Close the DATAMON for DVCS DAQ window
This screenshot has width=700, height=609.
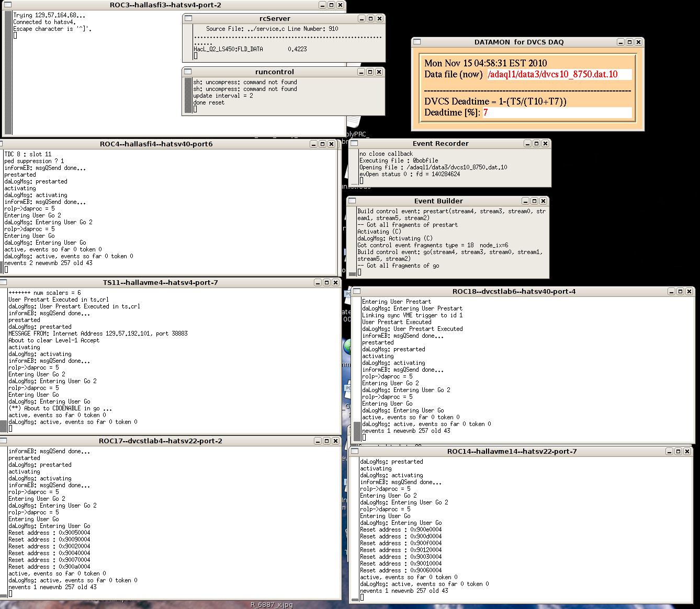(638, 42)
